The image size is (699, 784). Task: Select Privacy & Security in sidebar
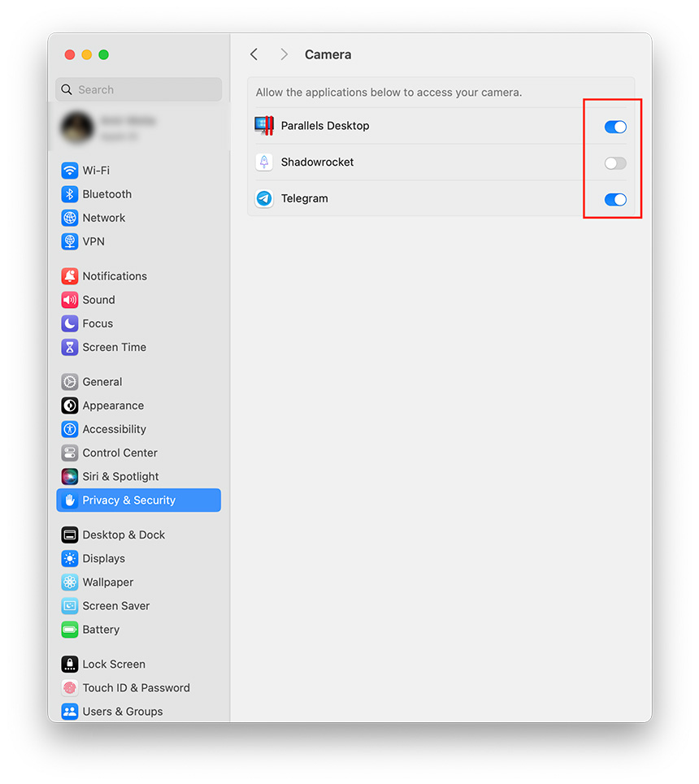click(x=139, y=500)
